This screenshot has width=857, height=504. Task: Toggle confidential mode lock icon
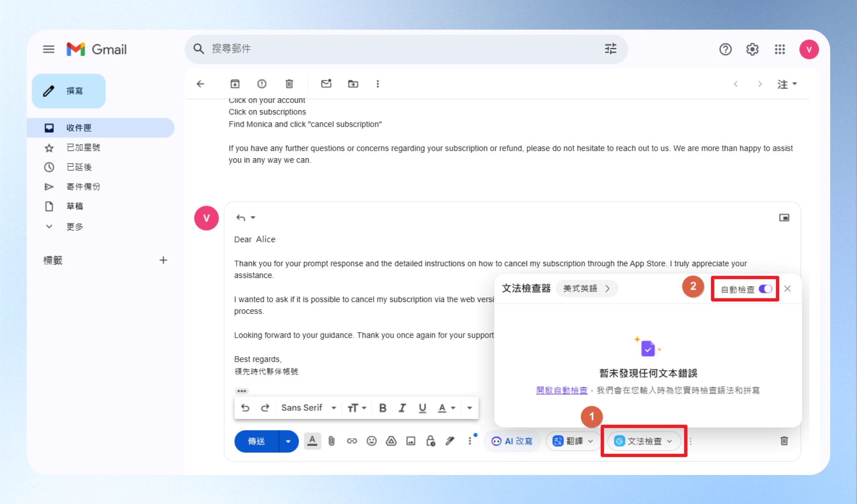[430, 441]
